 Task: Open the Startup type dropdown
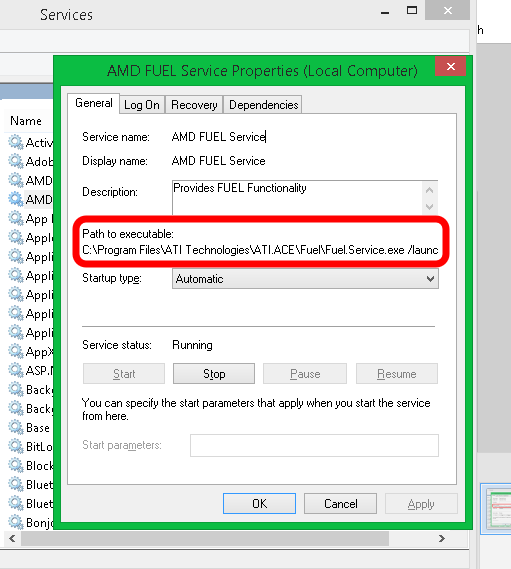click(x=305, y=279)
